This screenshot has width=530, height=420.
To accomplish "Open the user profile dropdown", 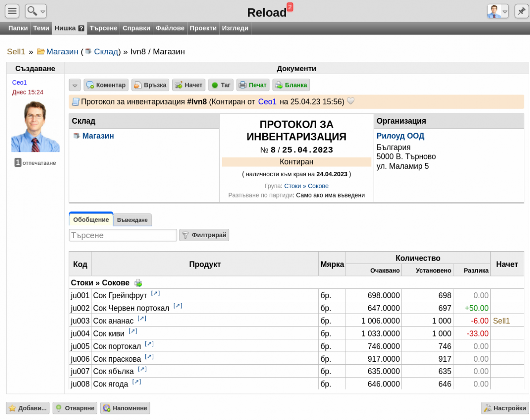I will (x=498, y=11).
